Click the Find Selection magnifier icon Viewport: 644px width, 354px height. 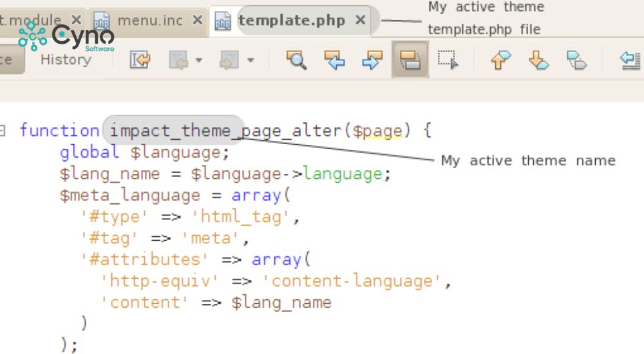296,61
